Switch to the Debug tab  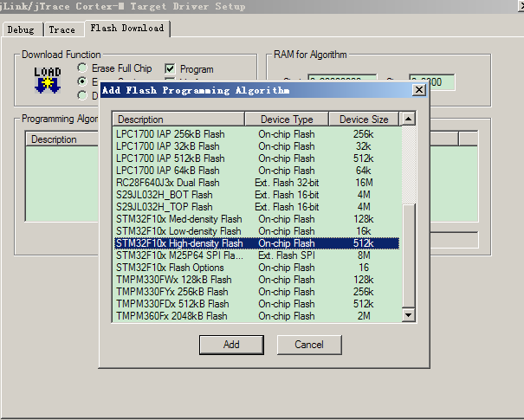point(21,29)
